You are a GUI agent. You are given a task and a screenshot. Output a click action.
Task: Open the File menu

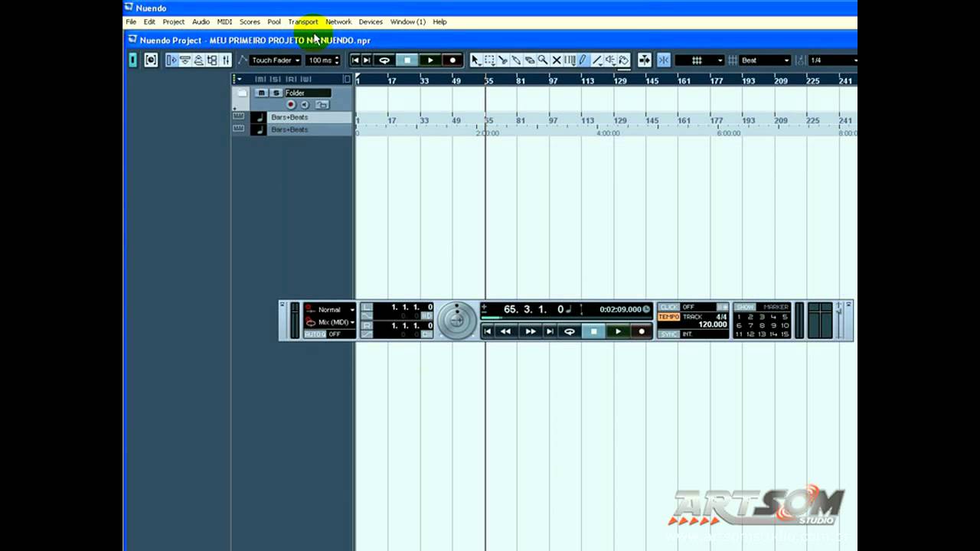click(x=131, y=21)
